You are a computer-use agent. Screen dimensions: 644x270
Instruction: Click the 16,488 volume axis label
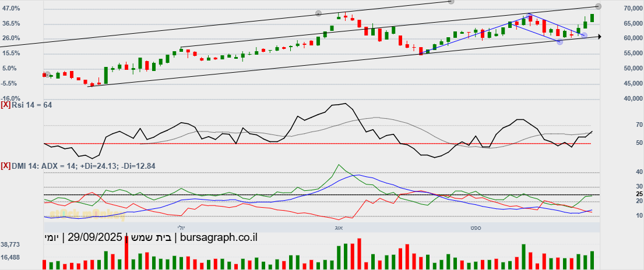point(10,258)
